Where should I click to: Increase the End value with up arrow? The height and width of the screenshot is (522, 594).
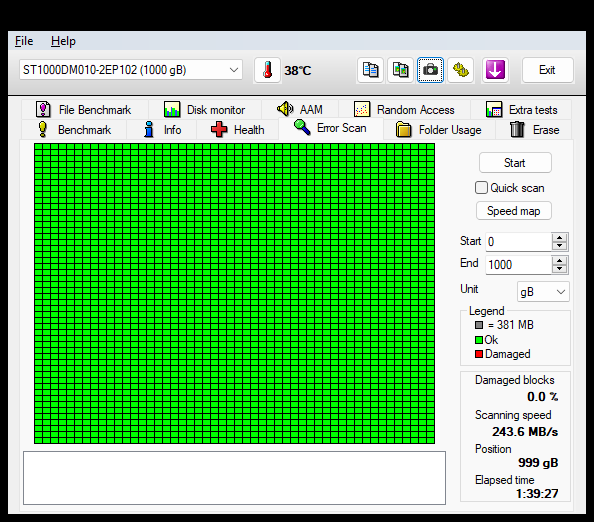pyautogui.click(x=560, y=260)
